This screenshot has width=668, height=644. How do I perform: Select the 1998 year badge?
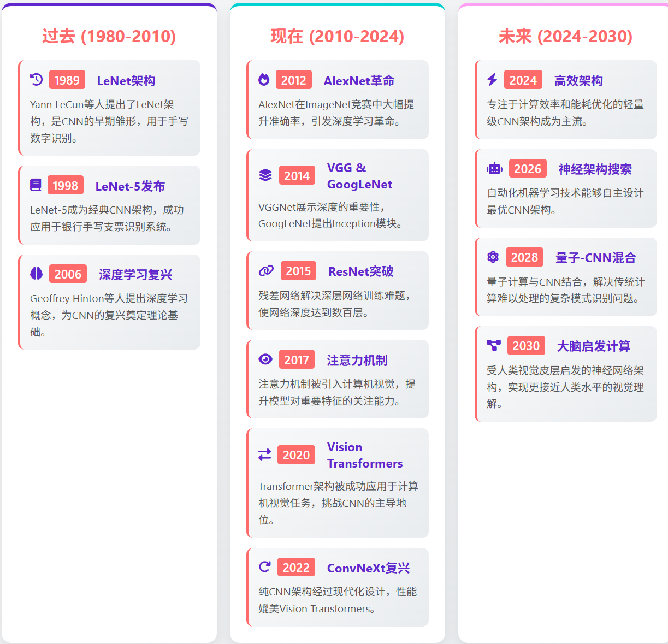point(66,185)
